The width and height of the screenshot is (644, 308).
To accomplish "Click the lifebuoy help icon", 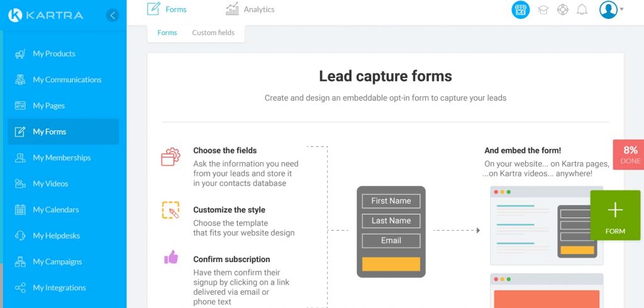I will click(563, 10).
